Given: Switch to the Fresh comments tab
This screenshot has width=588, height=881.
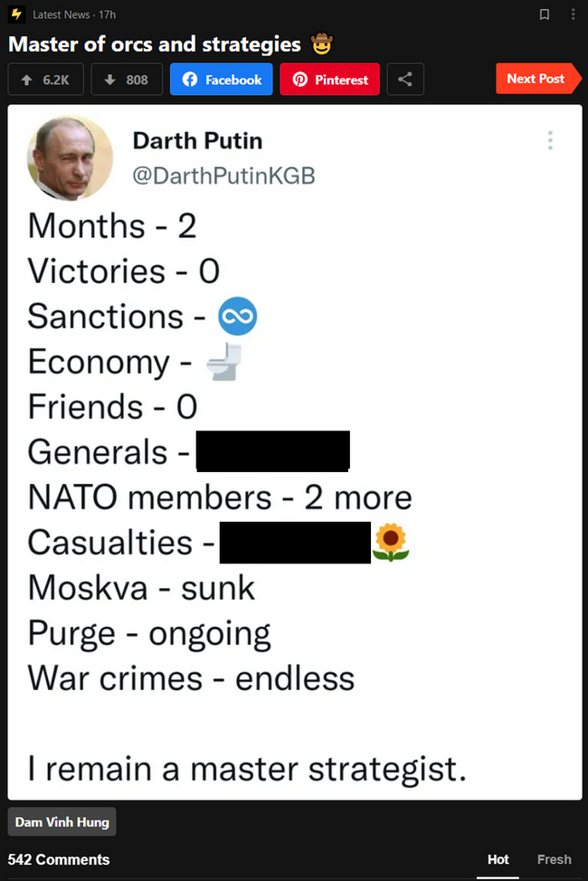Looking at the screenshot, I should pyautogui.click(x=554, y=859).
